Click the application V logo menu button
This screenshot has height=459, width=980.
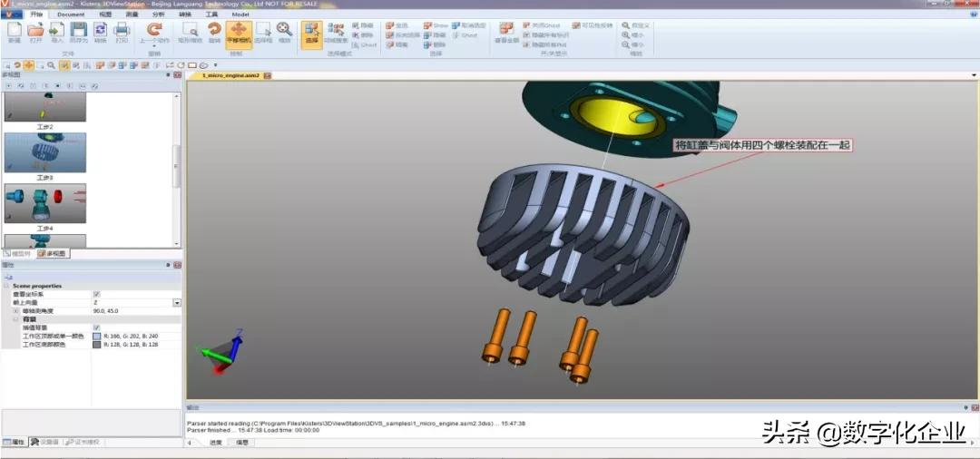[x=11, y=14]
